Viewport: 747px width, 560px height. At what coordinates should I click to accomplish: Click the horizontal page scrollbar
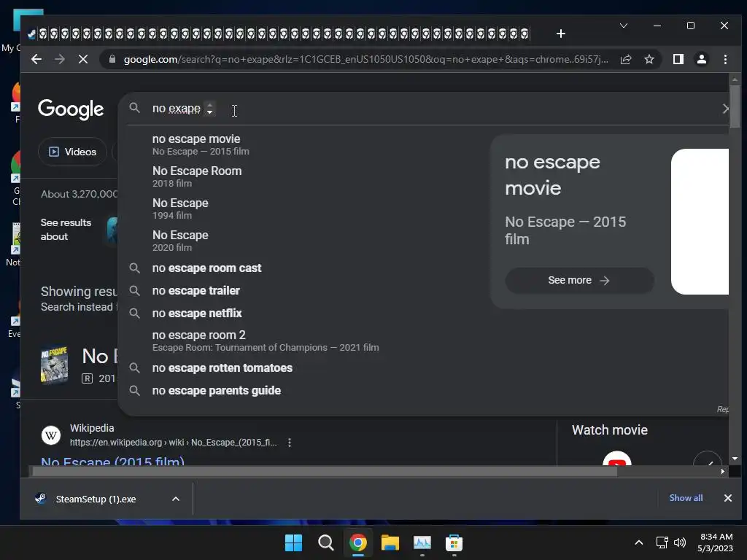325,472
